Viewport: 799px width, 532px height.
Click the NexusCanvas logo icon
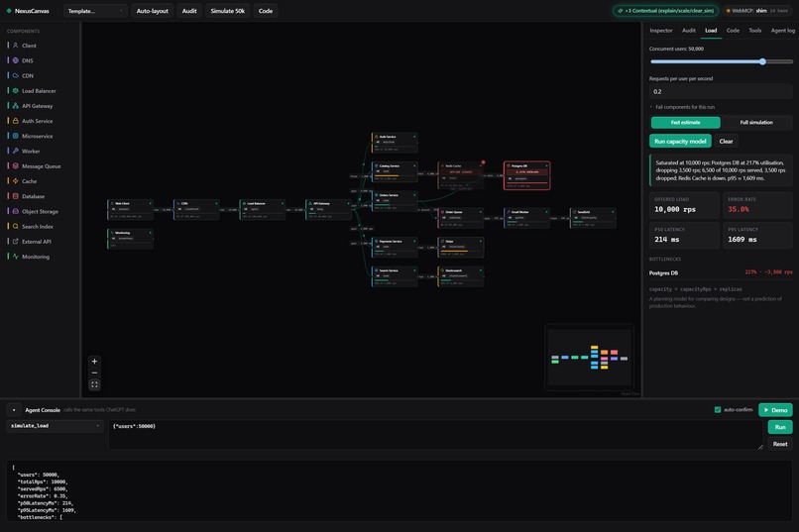point(9,11)
